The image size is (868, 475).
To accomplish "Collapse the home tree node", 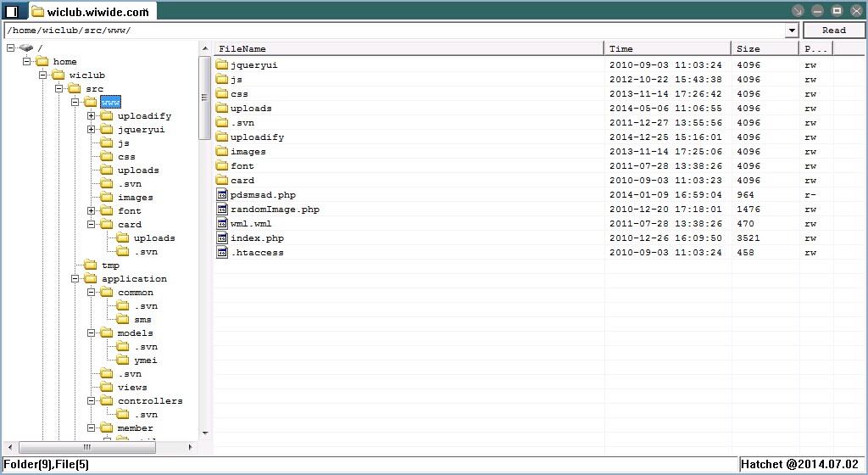I will [26, 61].
